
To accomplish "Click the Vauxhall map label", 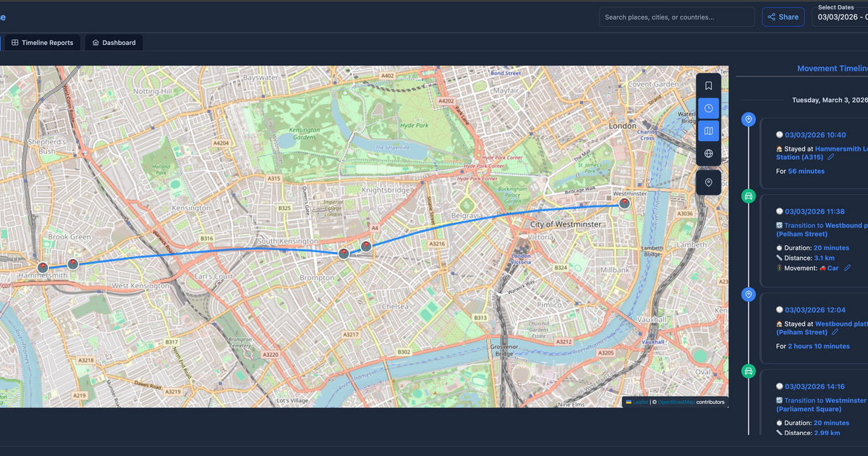I will 652,319.
